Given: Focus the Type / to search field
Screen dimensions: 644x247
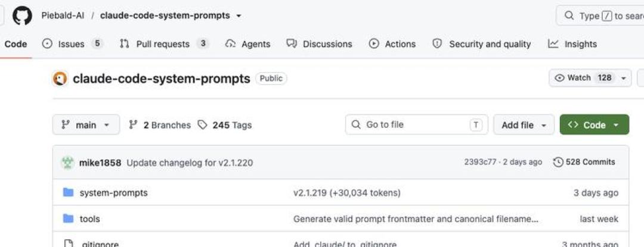Looking at the screenshot, I should point(600,16).
